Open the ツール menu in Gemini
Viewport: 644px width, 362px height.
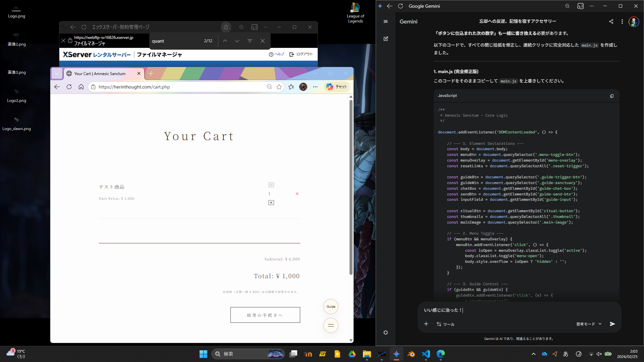tap(445, 324)
